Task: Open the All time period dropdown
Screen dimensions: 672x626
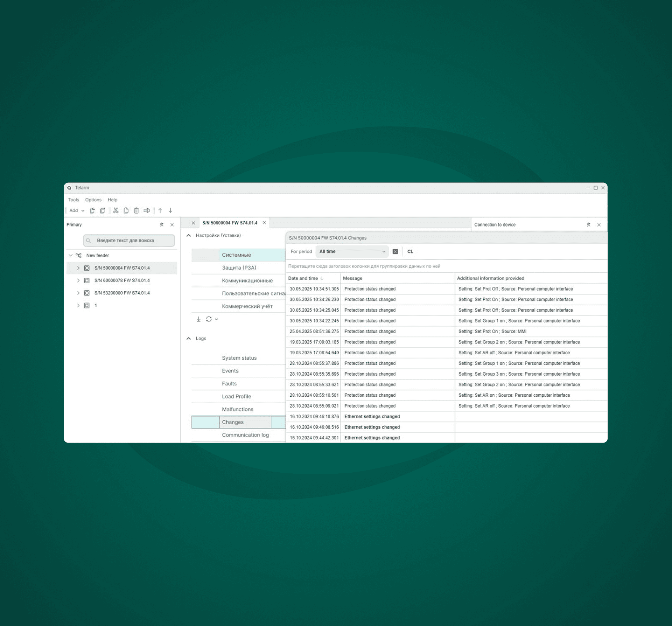Action: tap(352, 251)
